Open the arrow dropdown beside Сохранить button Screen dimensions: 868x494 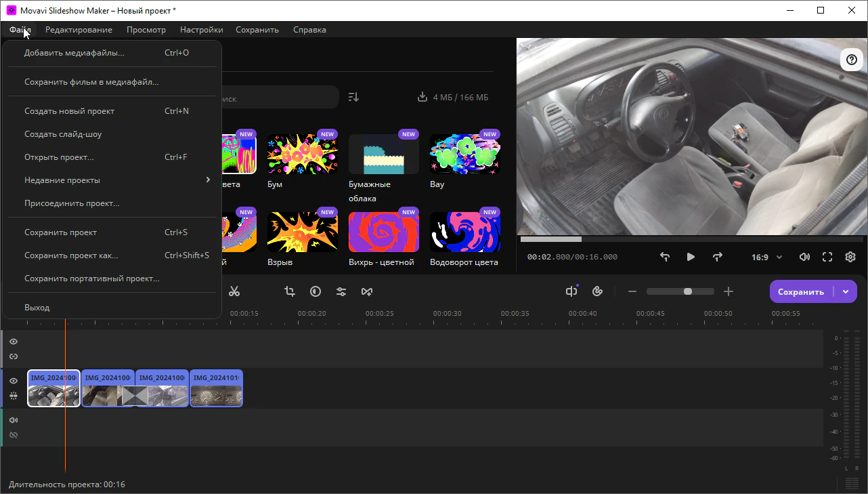[x=846, y=291]
